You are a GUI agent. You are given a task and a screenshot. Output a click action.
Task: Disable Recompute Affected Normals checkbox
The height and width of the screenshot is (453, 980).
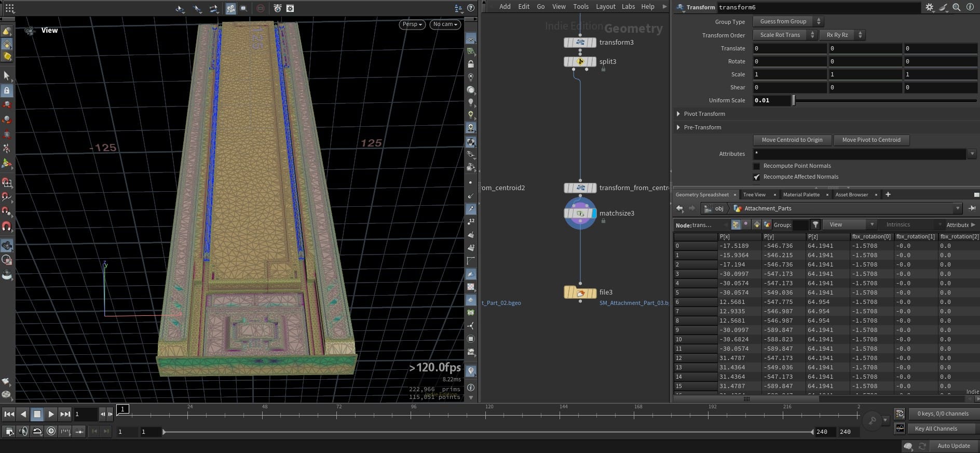[756, 177]
